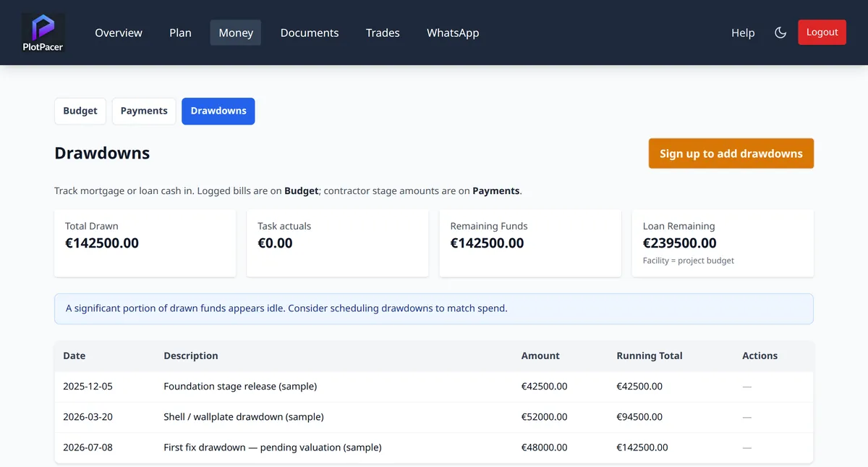Go to the Plan section
The image size is (868, 467).
(x=180, y=33)
